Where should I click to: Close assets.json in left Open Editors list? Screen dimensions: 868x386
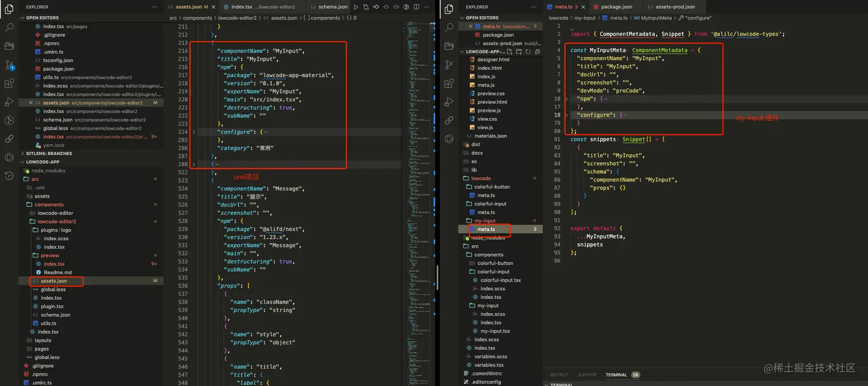coord(30,103)
